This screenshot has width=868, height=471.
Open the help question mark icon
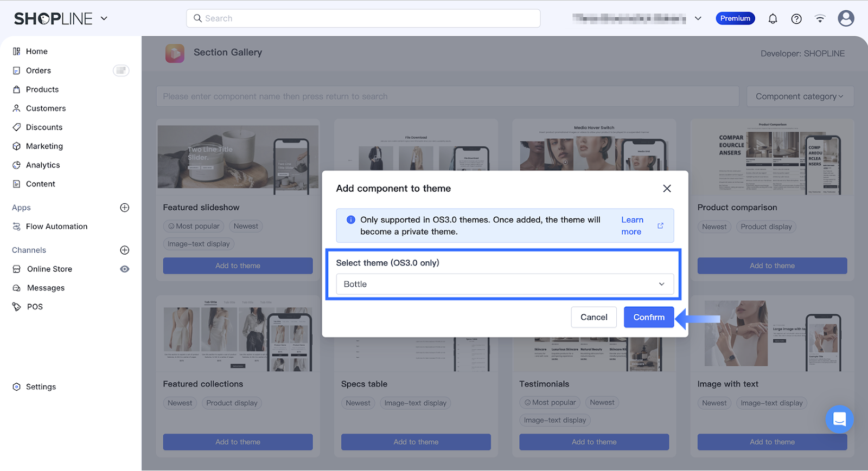point(796,18)
